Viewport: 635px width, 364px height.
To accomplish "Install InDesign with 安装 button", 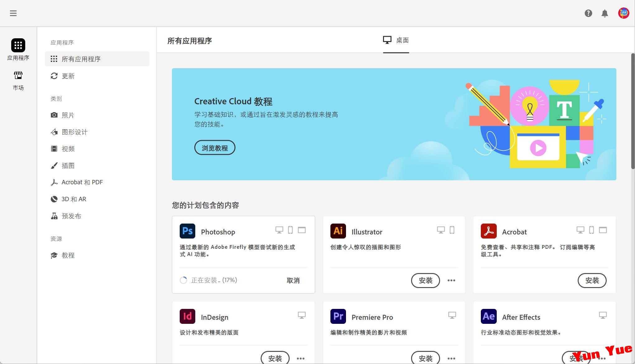I will pos(275,358).
